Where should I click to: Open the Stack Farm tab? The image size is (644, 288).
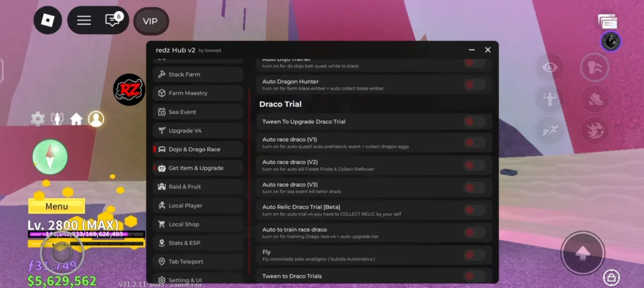198,74
